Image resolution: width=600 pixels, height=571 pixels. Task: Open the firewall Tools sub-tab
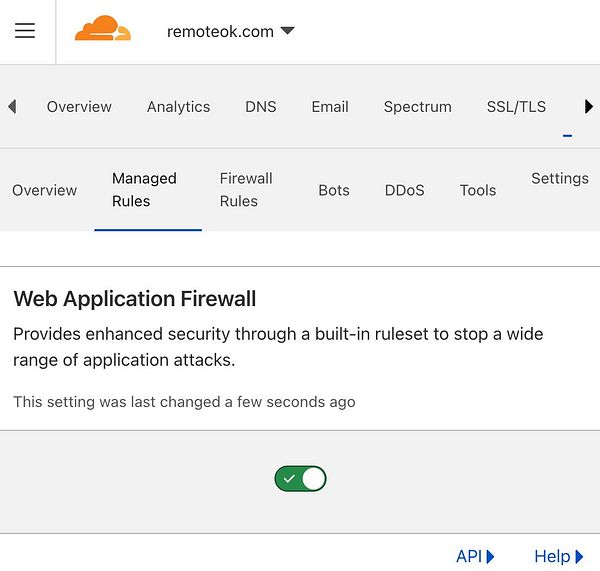[478, 190]
